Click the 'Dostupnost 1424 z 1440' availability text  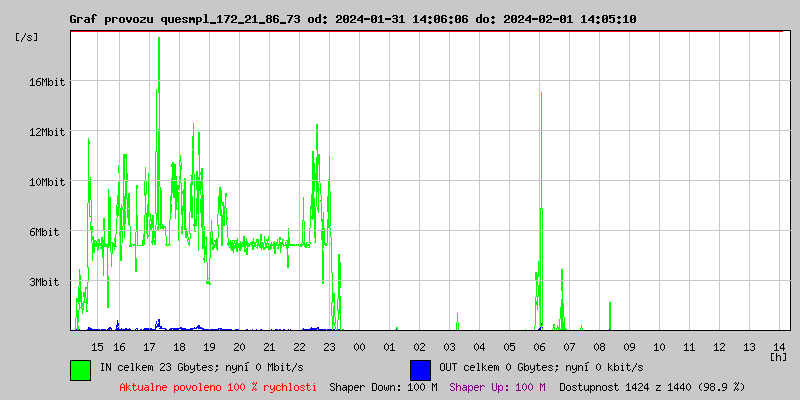tap(652, 386)
